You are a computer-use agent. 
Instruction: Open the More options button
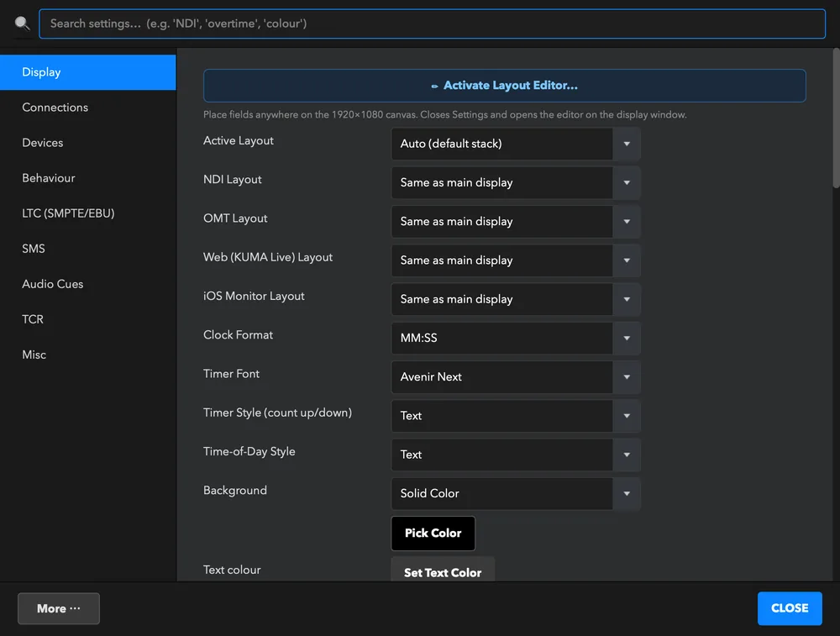[59, 608]
